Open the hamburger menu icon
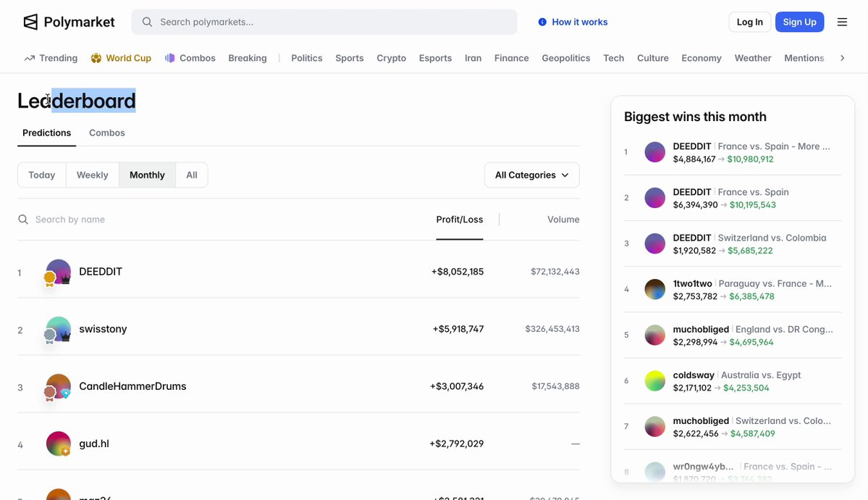This screenshot has height=500, width=868. click(x=842, y=22)
